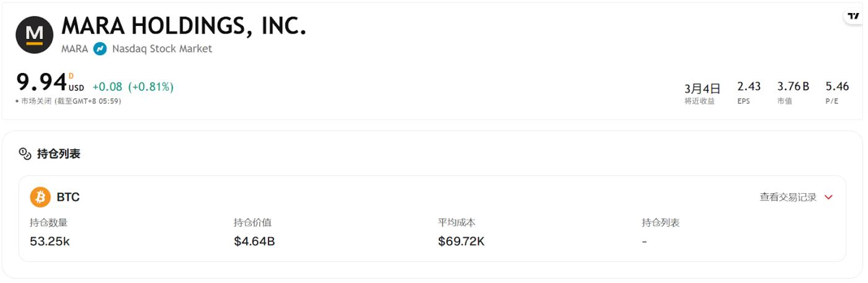Select the 2.43 EPS figure

[x=748, y=87]
